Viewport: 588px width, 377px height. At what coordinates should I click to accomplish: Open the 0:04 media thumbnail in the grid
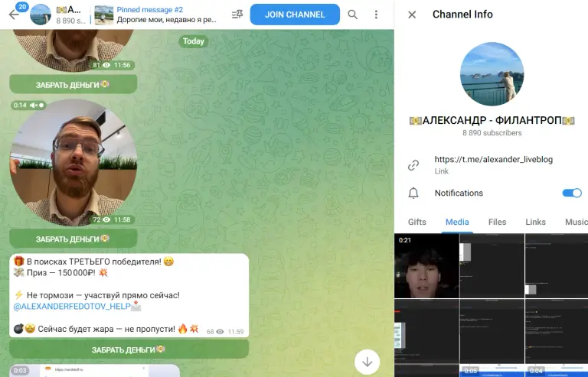click(557, 371)
